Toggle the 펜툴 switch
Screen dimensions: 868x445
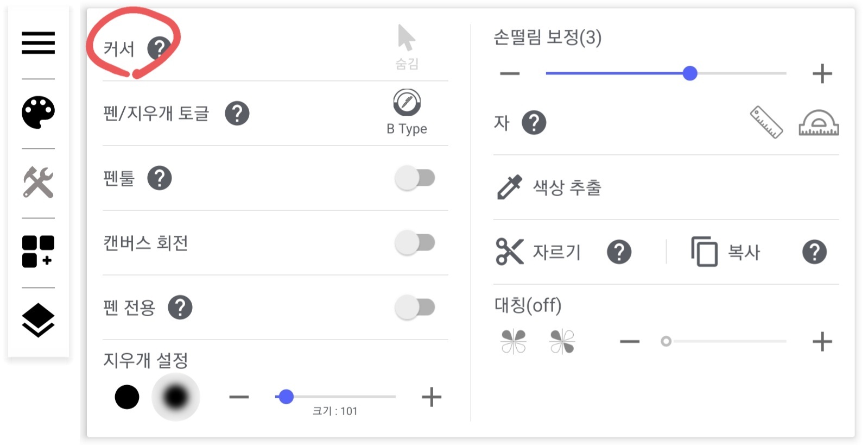(415, 178)
